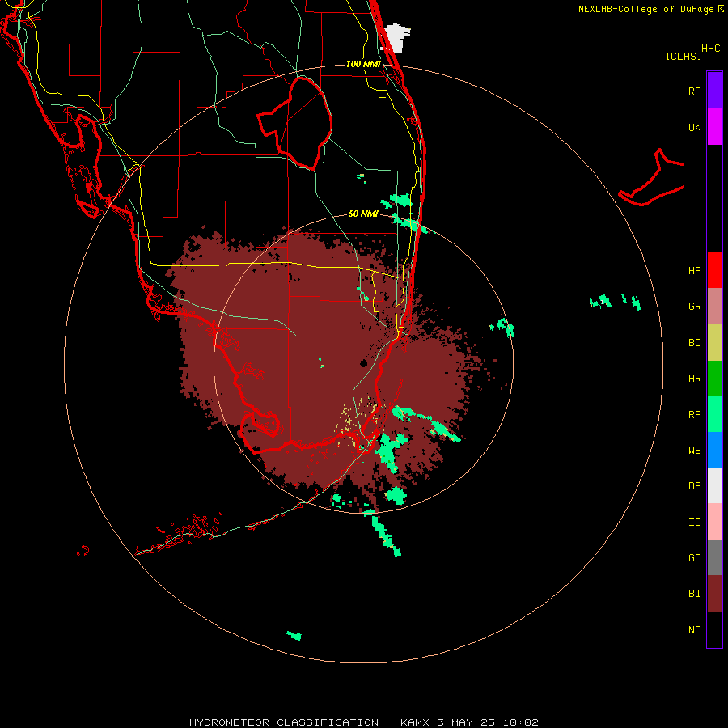The height and width of the screenshot is (728, 728).
Task: Click the ND black legend swatch
Action: point(714,629)
